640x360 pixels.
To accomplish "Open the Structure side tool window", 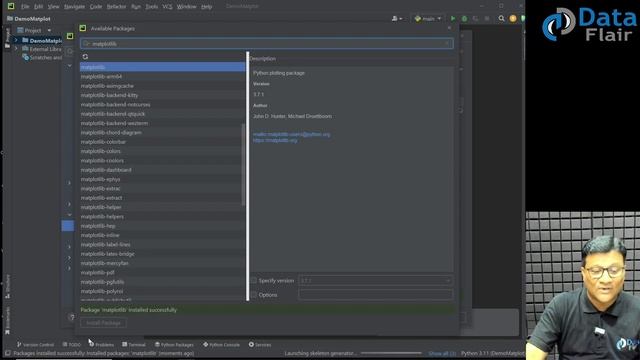I will click(7, 286).
